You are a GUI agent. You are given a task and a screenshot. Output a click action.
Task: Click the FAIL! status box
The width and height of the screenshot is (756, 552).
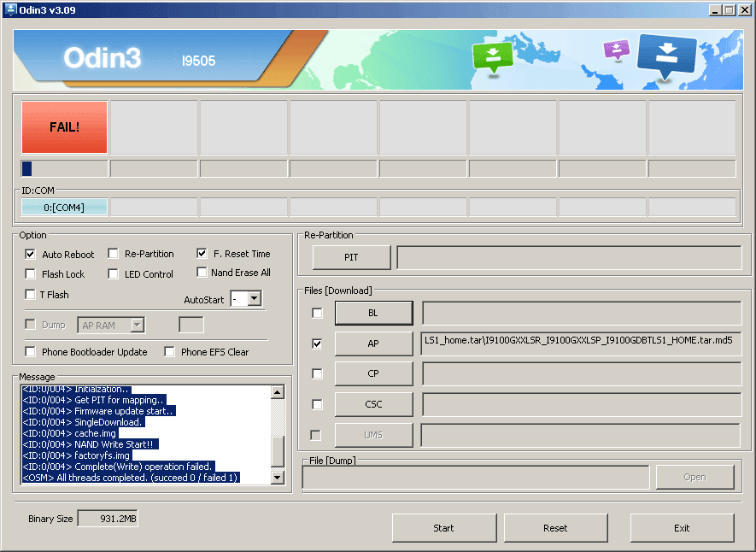click(64, 127)
